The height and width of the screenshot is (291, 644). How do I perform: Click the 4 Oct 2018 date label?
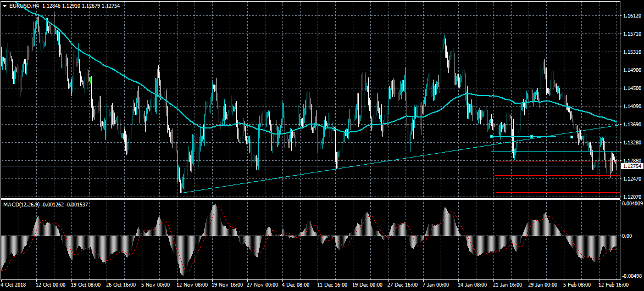coord(13,284)
